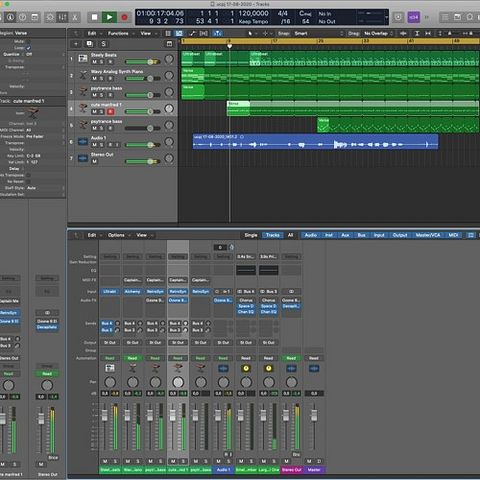Click the Audio 1 track waveform icon
The width and height of the screenshot is (480, 480).
click(x=83, y=142)
